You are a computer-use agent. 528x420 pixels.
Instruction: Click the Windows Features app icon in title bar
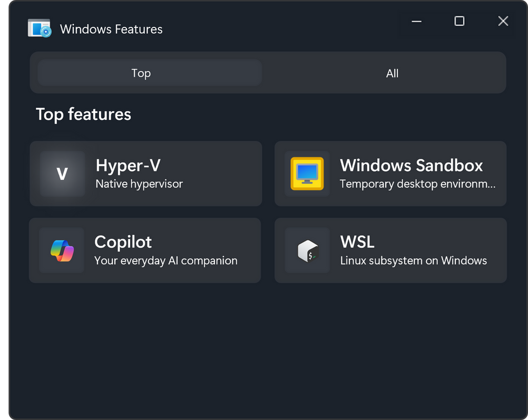(40, 28)
